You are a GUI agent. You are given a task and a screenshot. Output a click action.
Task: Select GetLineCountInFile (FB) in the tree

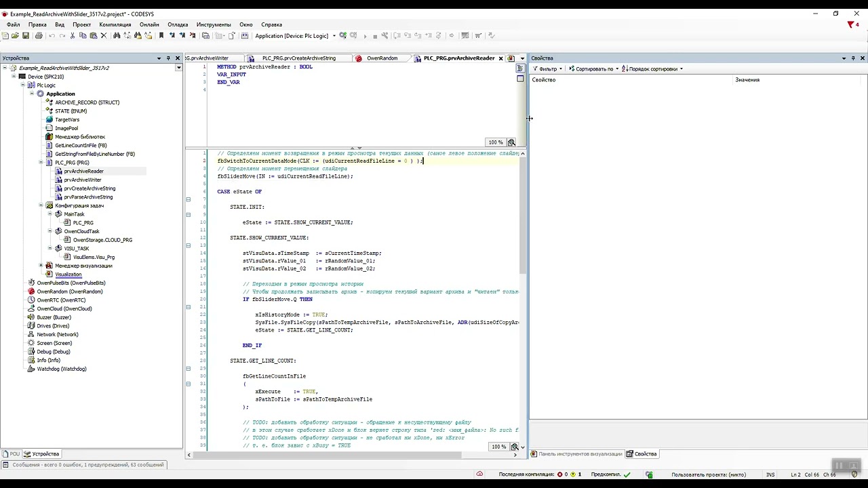[81, 145]
